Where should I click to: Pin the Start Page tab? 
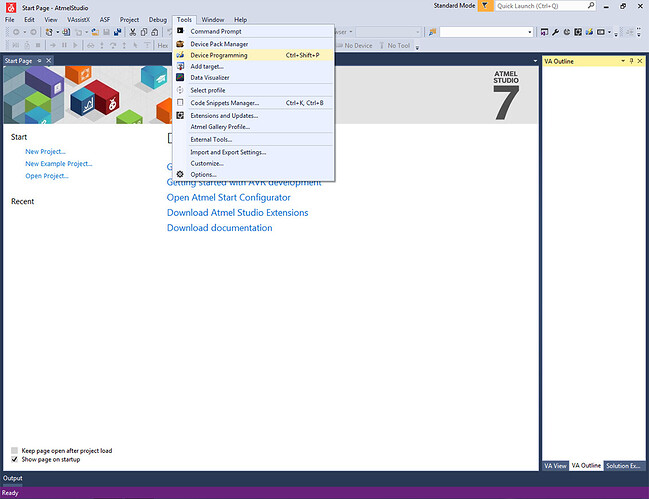tap(39, 60)
